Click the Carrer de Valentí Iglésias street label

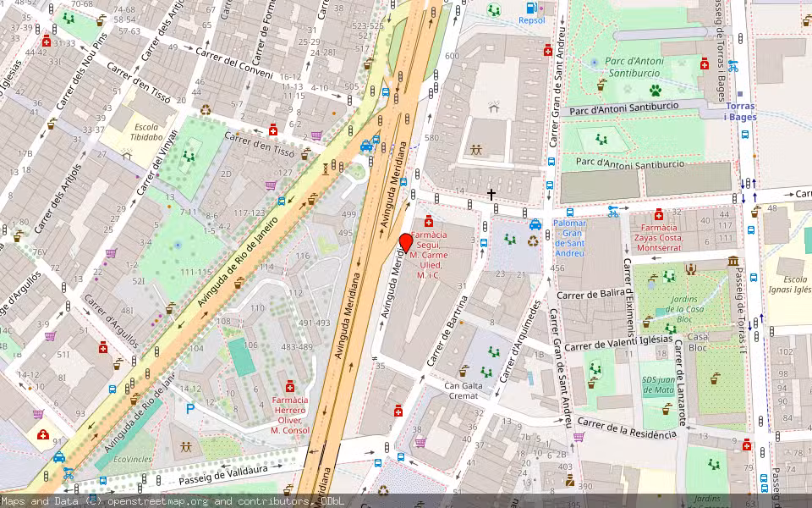[617, 343]
